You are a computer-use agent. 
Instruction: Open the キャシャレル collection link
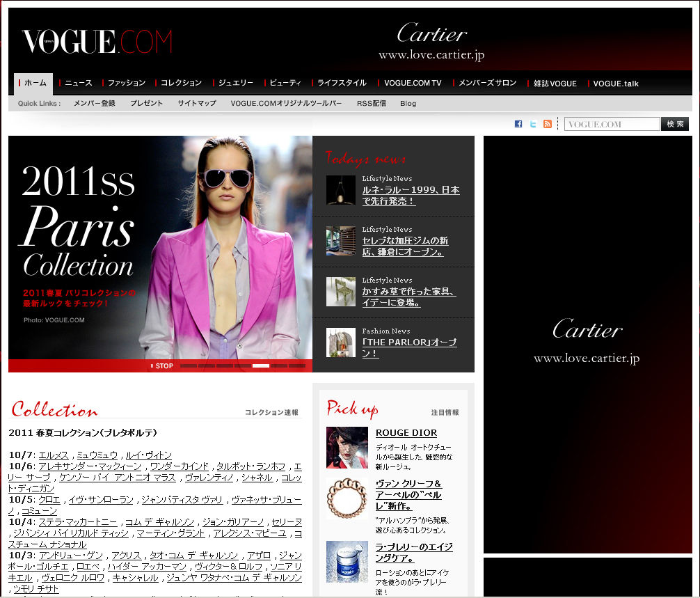click(135, 577)
